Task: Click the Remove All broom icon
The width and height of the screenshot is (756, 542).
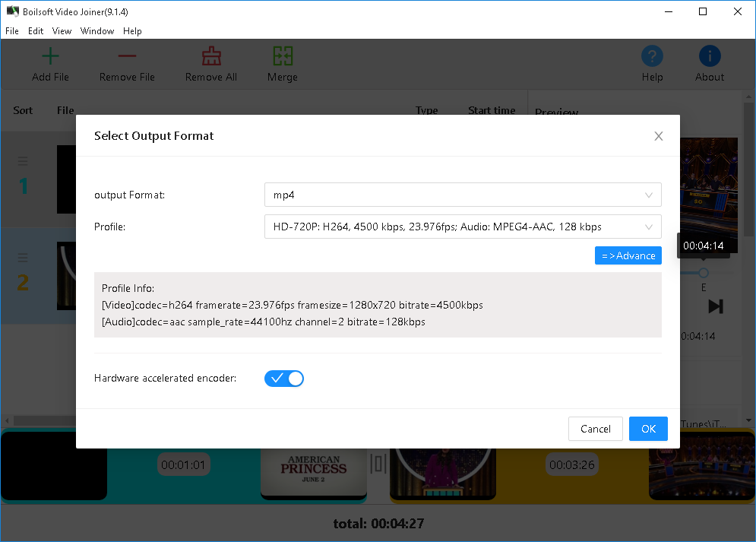Action: pos(211,56)
